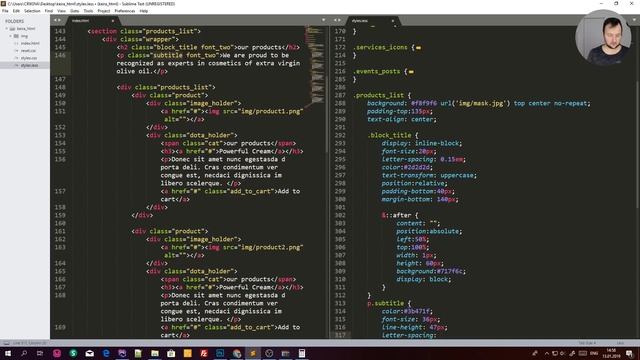Show hidden system tray icons
640x360 pixels.
546,353
